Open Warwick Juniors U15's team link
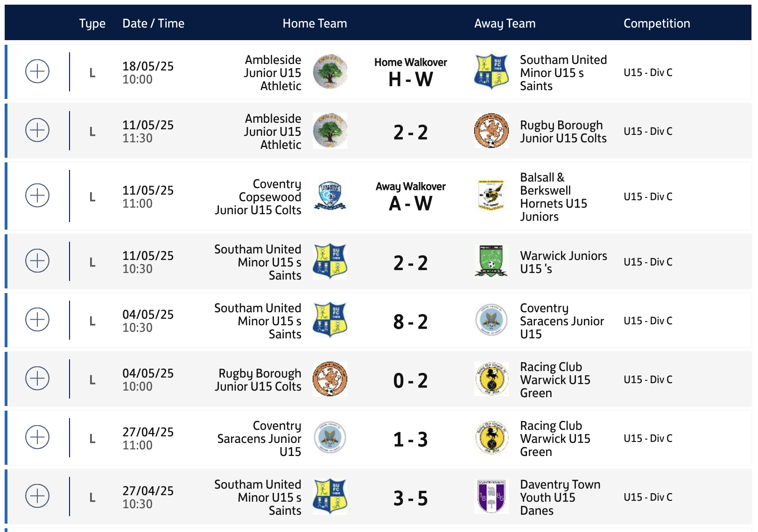The width and height of the screenshot is (758, 532). tap(563, 262)
